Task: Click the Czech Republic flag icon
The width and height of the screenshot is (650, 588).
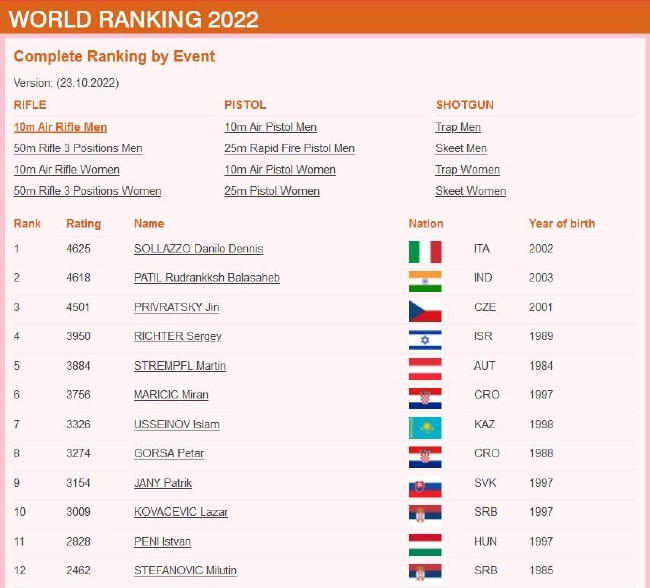Action: (425, 310)
